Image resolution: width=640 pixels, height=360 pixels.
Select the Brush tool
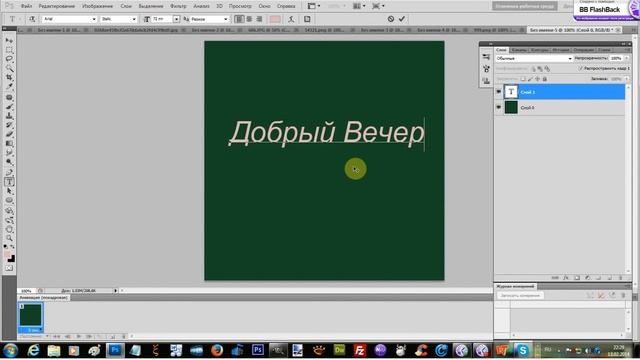[9, 107]
